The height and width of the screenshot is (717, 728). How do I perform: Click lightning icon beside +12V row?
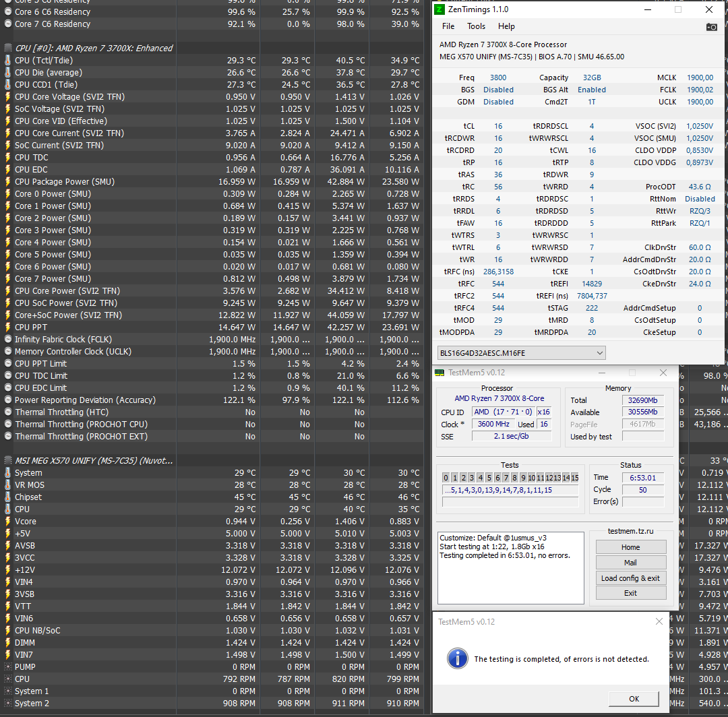(x=8, y=569)
